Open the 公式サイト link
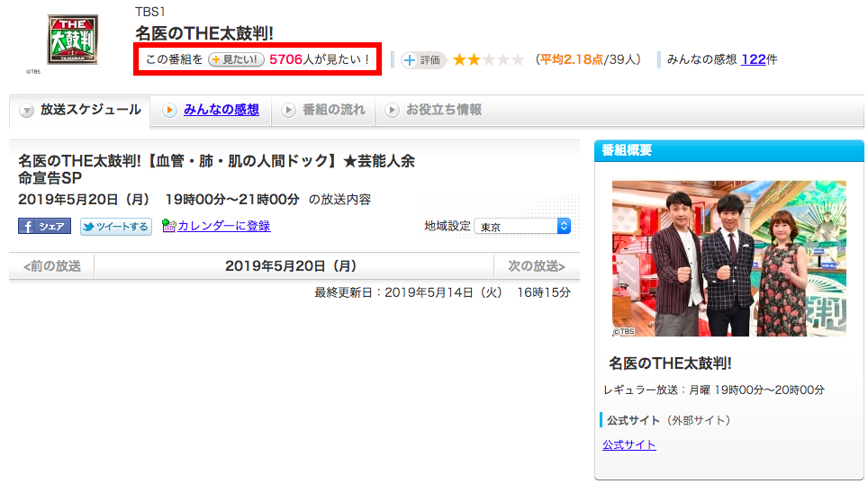The width and height of the screenshot is (868, 484). pyautogui.click(x=628, y=444)
